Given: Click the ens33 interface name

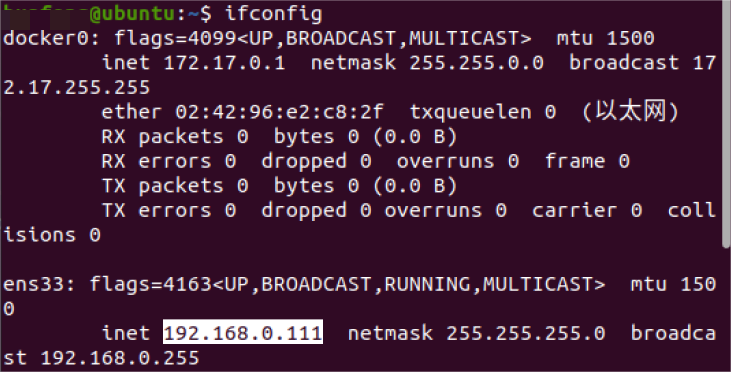Looking at the screenshot, I should 33,284.
